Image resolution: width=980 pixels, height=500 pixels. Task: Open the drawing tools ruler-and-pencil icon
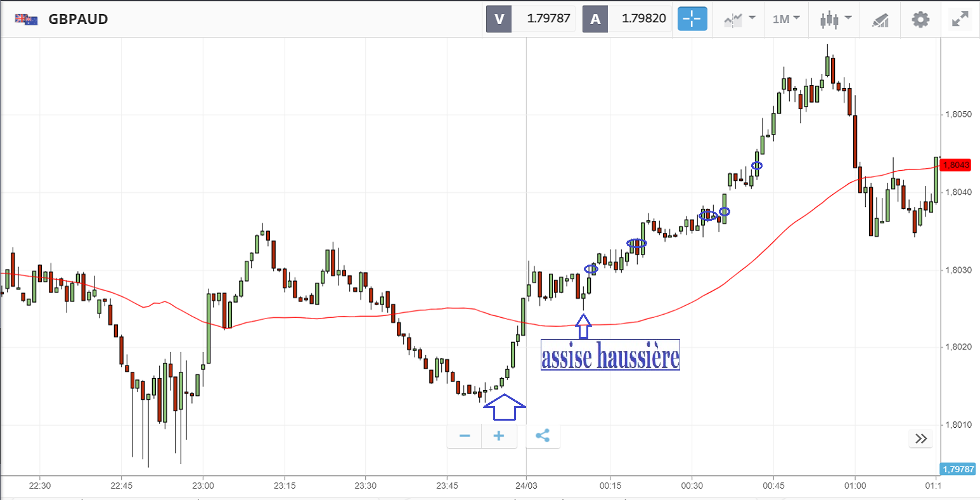point(880,20)
